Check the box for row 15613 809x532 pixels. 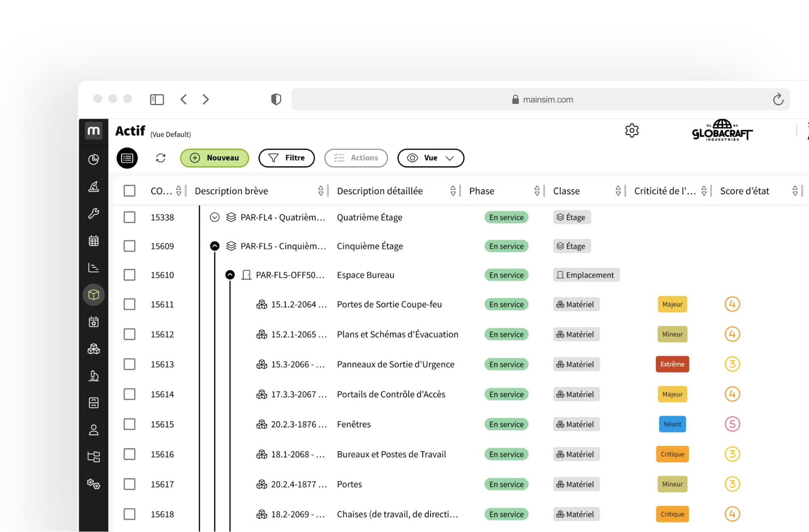click(x=129, y=364)
